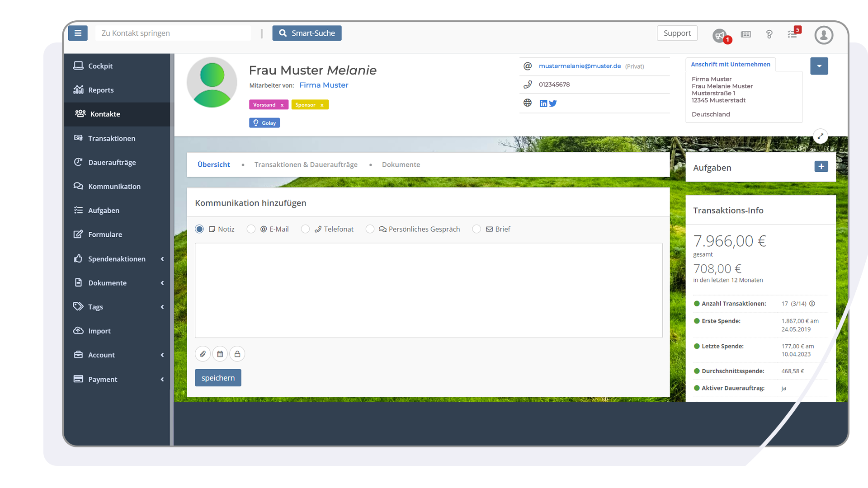Open the Firma Muster company link
The image size is (868, 488).
[x=324, y=85]
